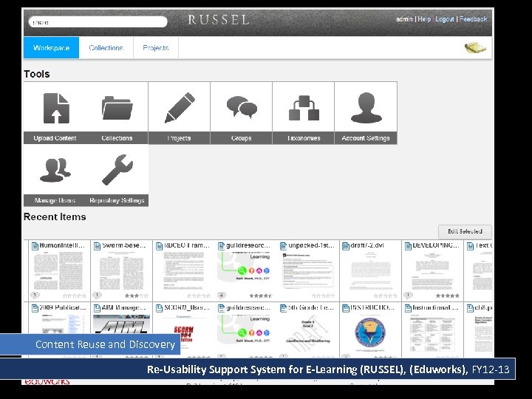Select the file name "AIM Manage…"
Screen dimensions: 532x399
tap(123, 307)
